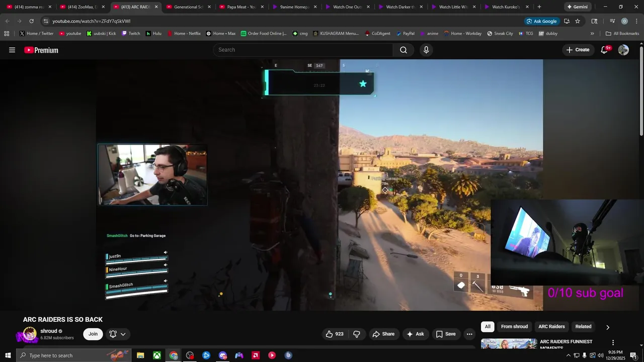Open YouTube notifications bell
The width and height of the screenshot is (644, 362).
pos(605,50)
